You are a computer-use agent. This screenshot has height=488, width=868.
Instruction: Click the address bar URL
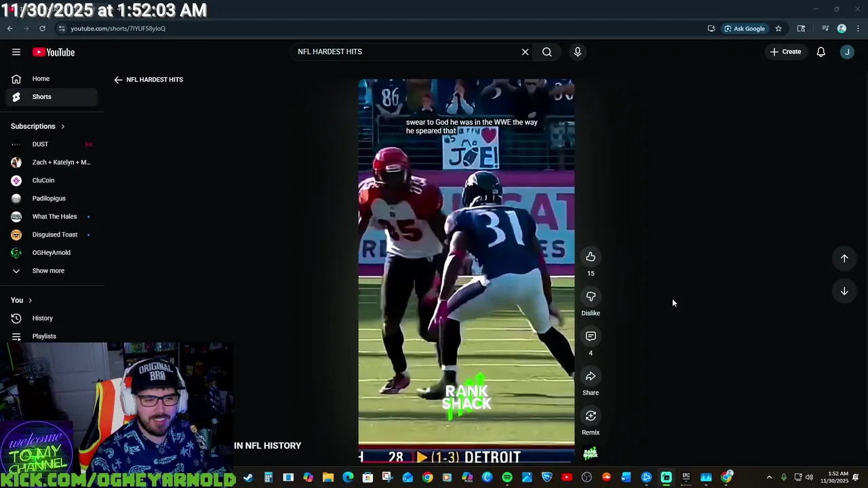click(118, 28)
